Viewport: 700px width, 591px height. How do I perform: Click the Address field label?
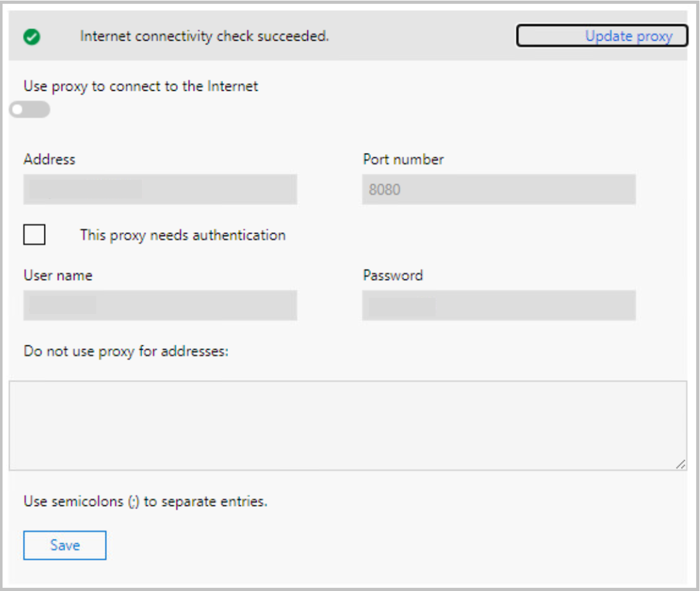coord(50,159)
